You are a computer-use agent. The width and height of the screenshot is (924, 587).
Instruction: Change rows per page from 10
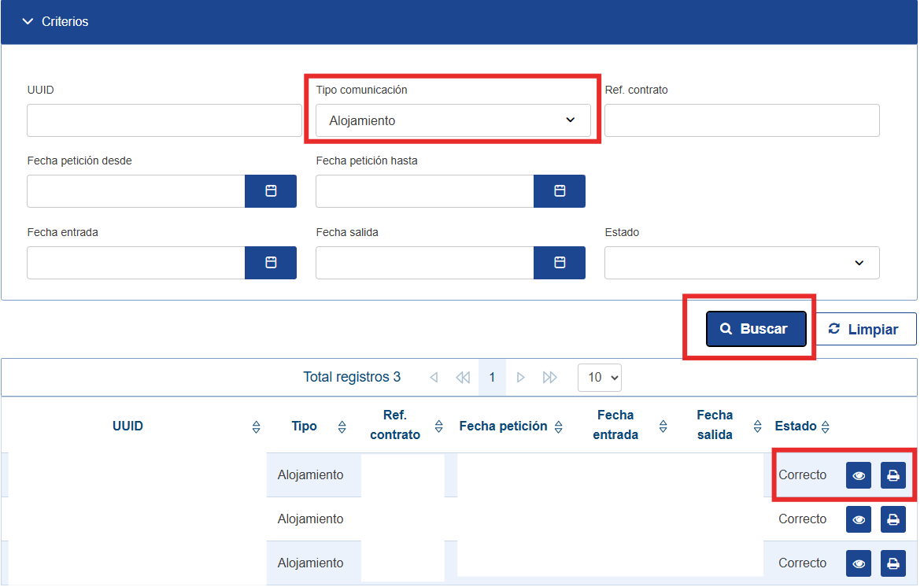coord(599,378)
